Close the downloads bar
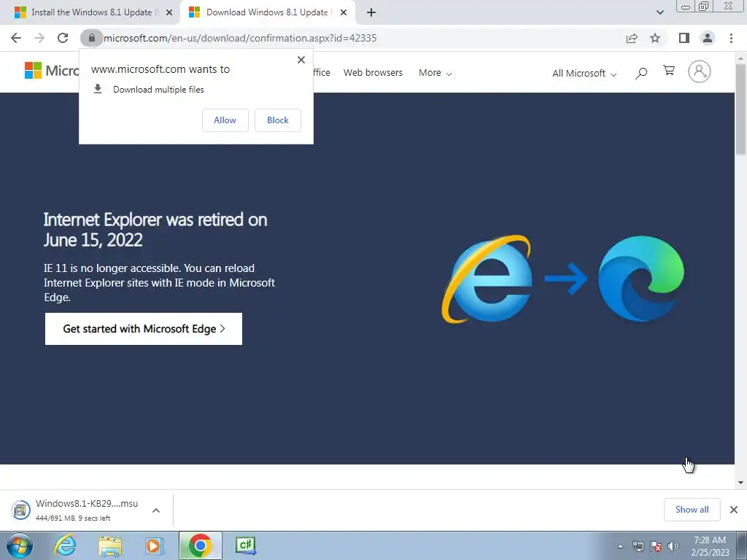Viewport: 747px width, 560px height. coord(734,510)
